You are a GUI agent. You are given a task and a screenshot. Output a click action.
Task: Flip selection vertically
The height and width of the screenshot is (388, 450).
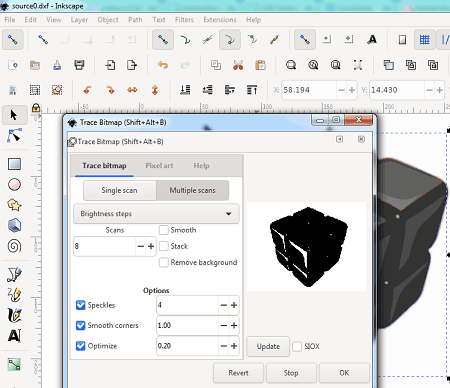click(x=155, y=90)
